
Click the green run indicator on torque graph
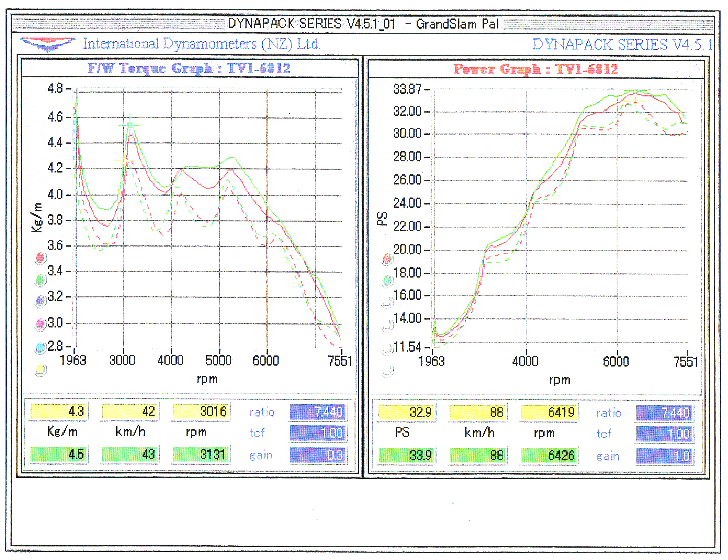[x=40, y=280]
